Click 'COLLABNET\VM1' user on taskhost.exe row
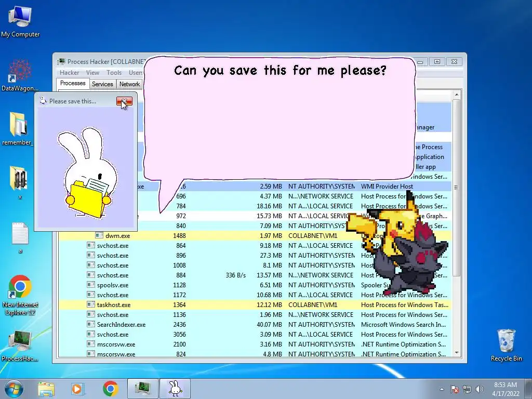532x399 pixels. tap(313, 305)
